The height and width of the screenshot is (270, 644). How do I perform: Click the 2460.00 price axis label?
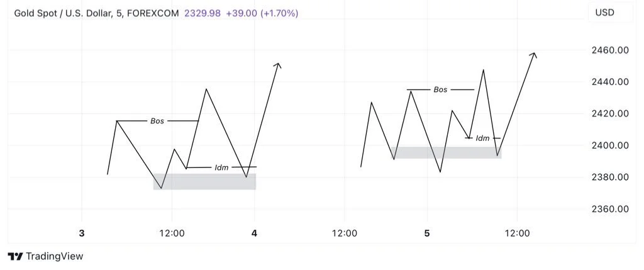pyautogui.click(x=610, y=50)
